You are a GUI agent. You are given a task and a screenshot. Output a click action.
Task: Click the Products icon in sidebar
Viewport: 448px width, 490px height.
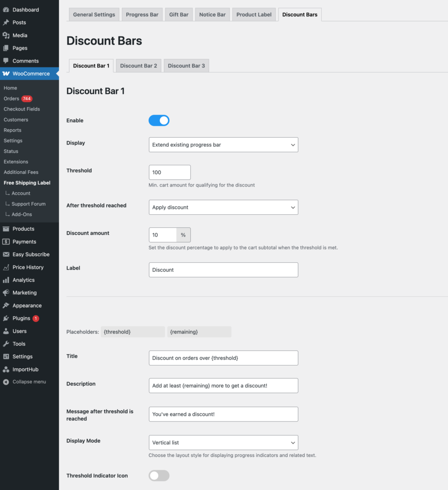7,228
